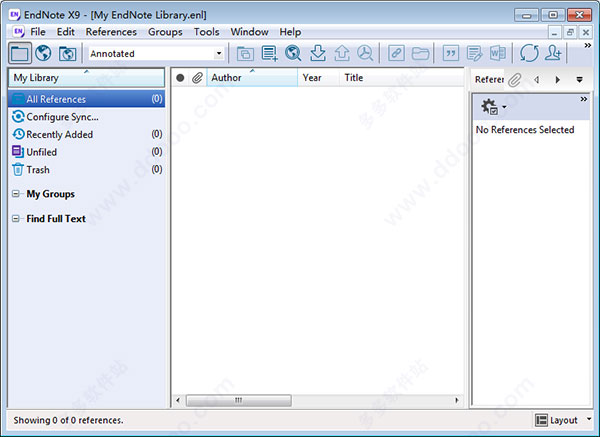Screen dimensions: 600x437
Task: Sort references by Title column
Action: pos(401,78)
